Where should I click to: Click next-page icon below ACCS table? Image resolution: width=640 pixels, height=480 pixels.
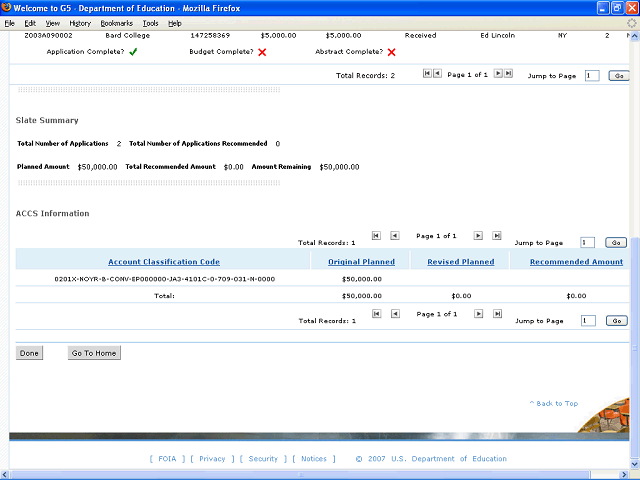tap(478, 313)
